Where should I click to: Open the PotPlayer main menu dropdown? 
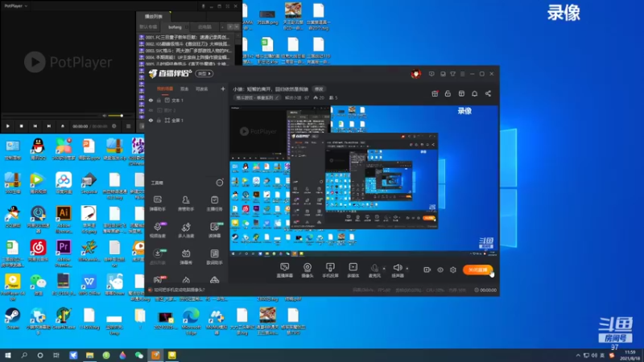click(x=16, y=6)
